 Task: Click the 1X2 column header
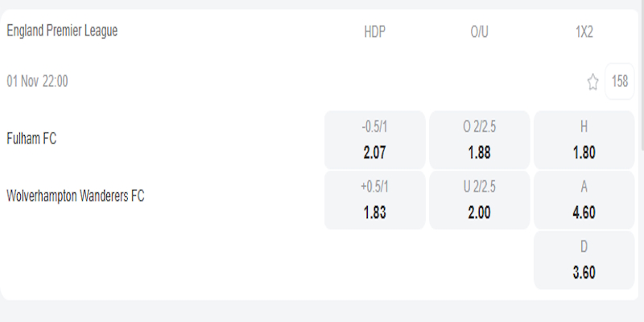pyautogui.click(x=584, y=32)
